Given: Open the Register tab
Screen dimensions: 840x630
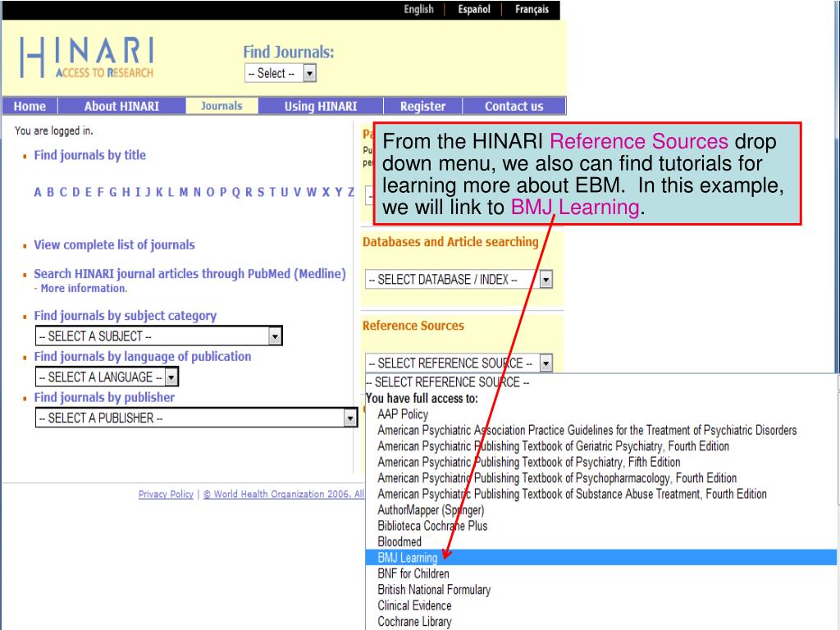Looking at the screenshot, I should pos(422,106).
